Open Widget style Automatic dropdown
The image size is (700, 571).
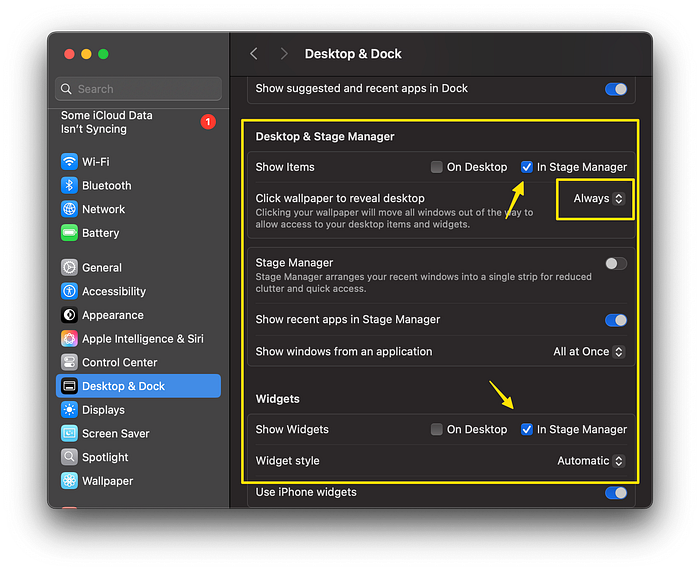pos(591,460)
